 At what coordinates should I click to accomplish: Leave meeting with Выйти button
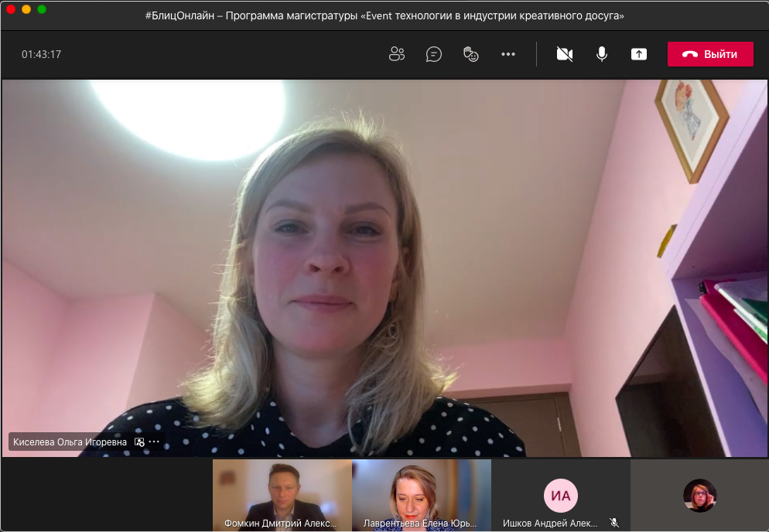(710, 54)
